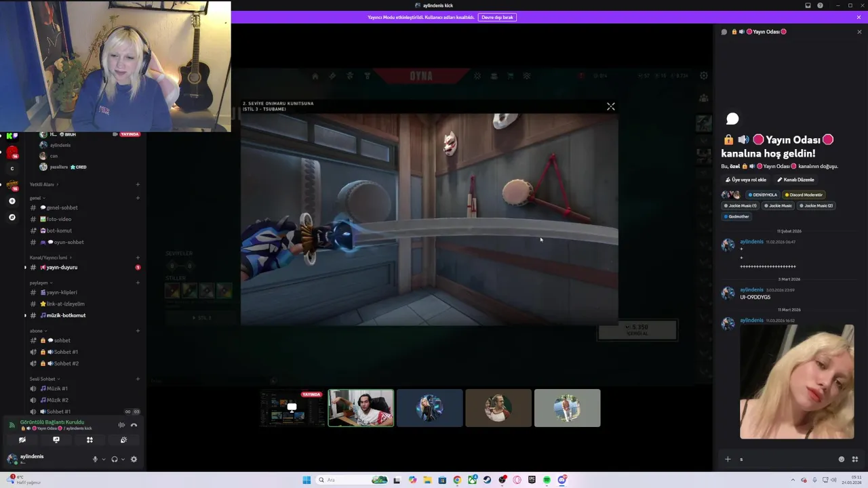
Task: Open Spotify from the taskbar
Action: (547, 480)
